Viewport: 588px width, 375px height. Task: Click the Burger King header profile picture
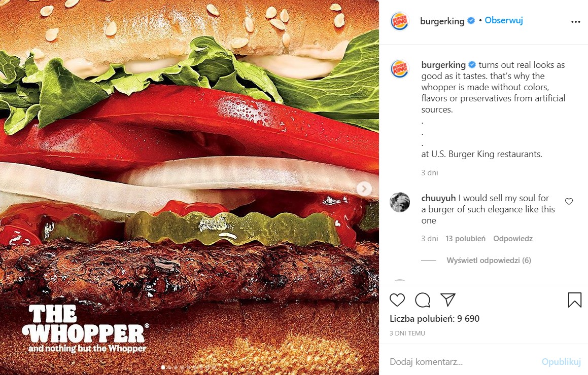[399, 21]
